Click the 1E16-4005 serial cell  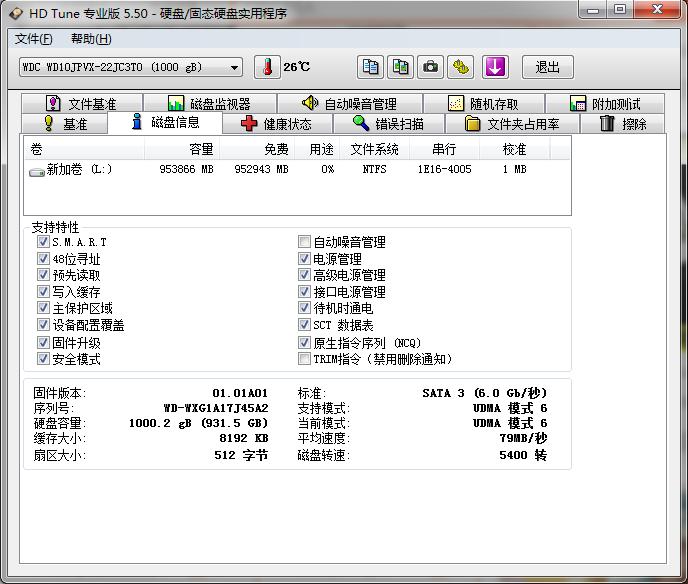(444, 169)
